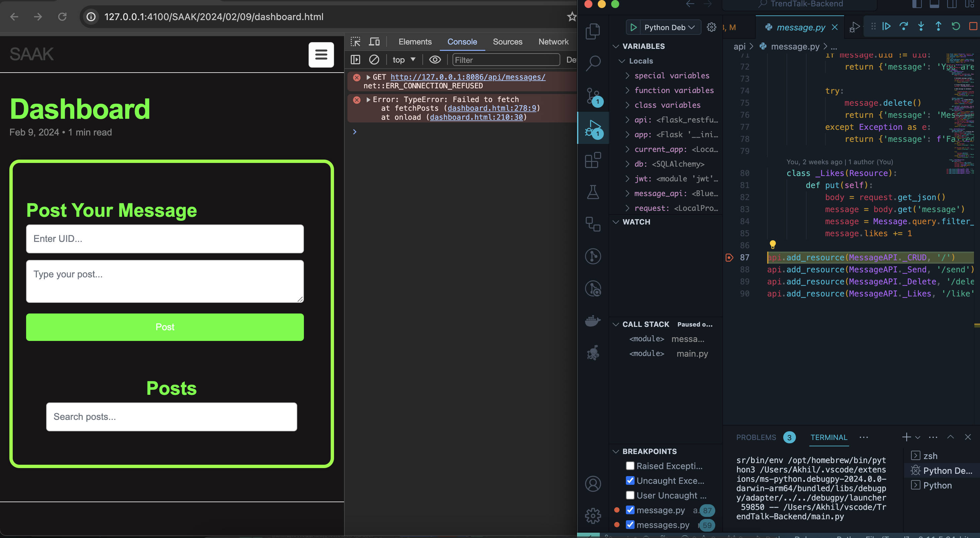980x538 pixels.
Task: Click Restart debug session icon
Action: coord(956,26)
